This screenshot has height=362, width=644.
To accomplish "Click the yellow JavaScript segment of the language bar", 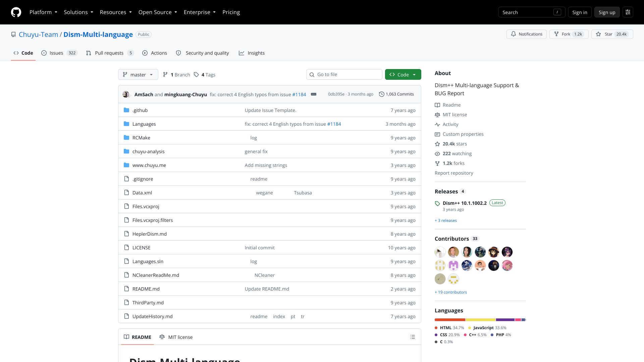I will [x=480, y=320].
